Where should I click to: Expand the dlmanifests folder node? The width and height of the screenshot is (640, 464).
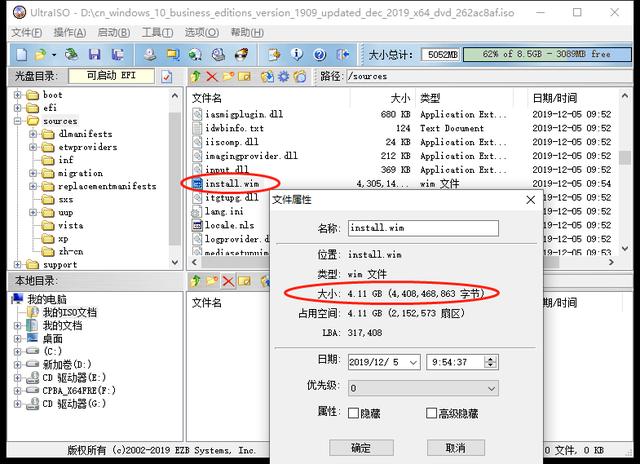pyautogui.click(x=33, y=134)
